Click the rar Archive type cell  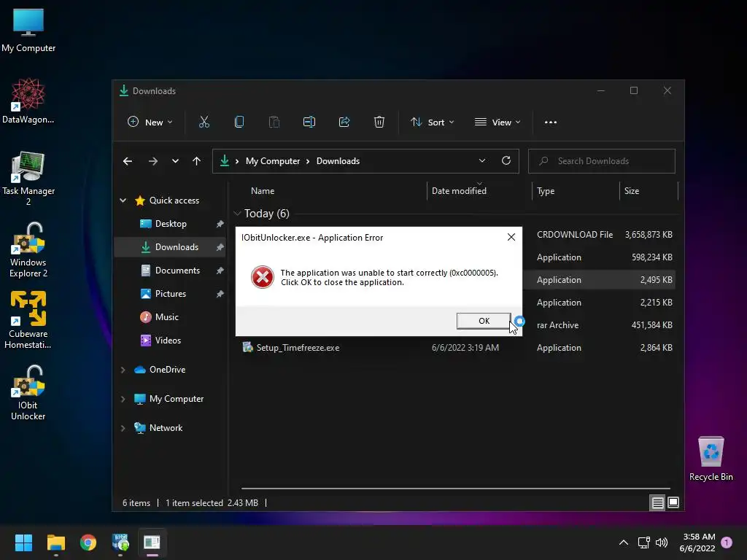coord(557,325)
